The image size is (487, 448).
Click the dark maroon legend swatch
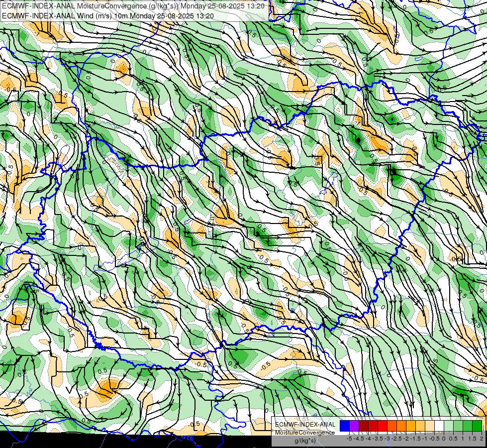point(364,426)
